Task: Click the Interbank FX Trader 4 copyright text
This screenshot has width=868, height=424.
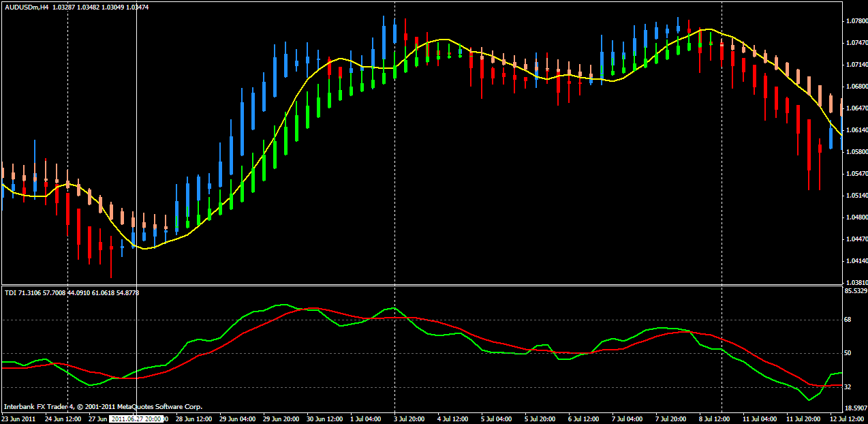Action: click(103, 407)
